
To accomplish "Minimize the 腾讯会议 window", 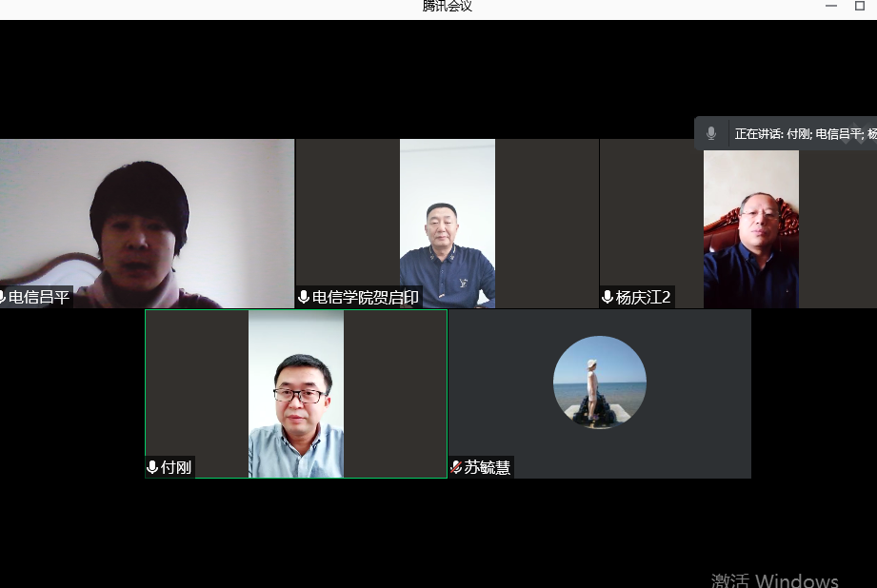I will coord(831,6).
